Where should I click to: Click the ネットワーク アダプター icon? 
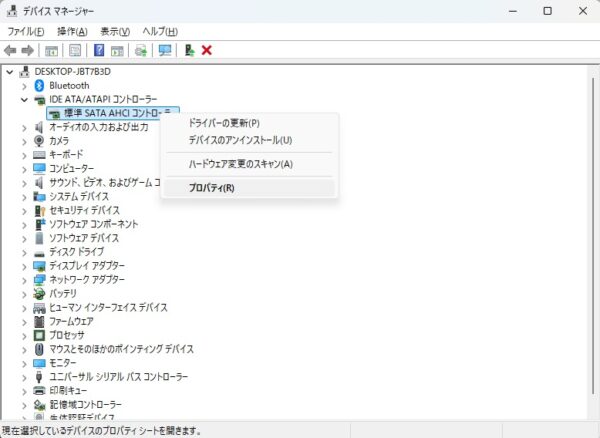pos(39,280)
